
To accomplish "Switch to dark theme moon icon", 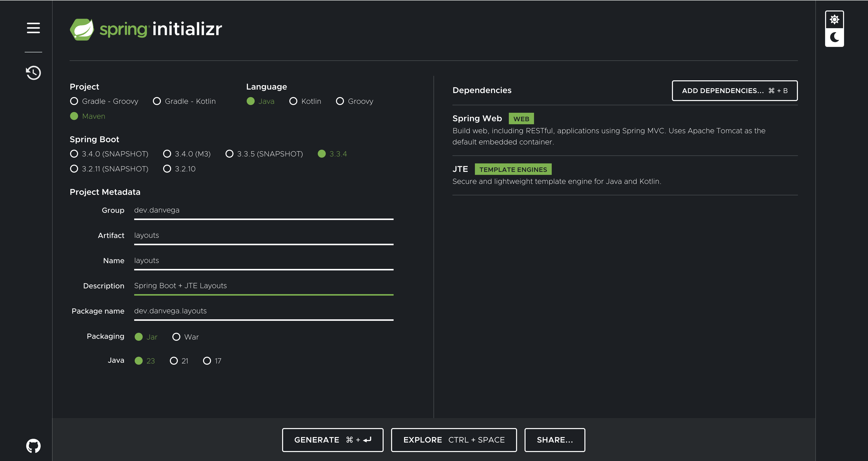I will (834, 37).
